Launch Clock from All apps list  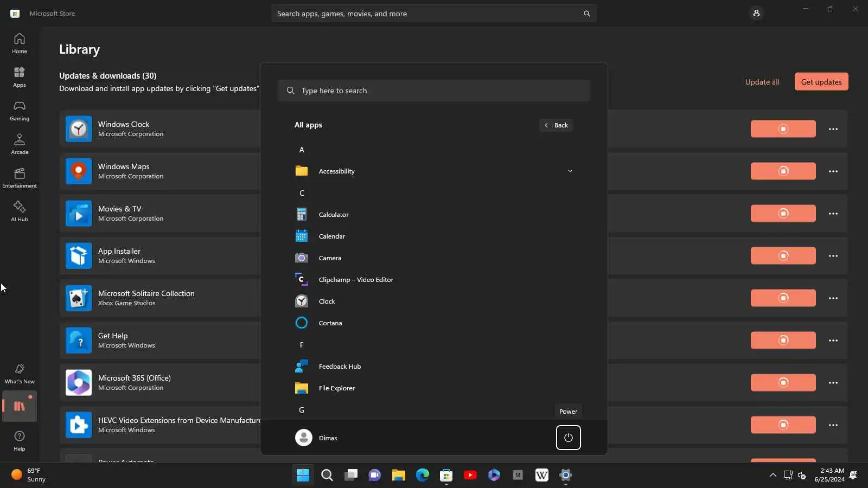[x=434, y=301]
